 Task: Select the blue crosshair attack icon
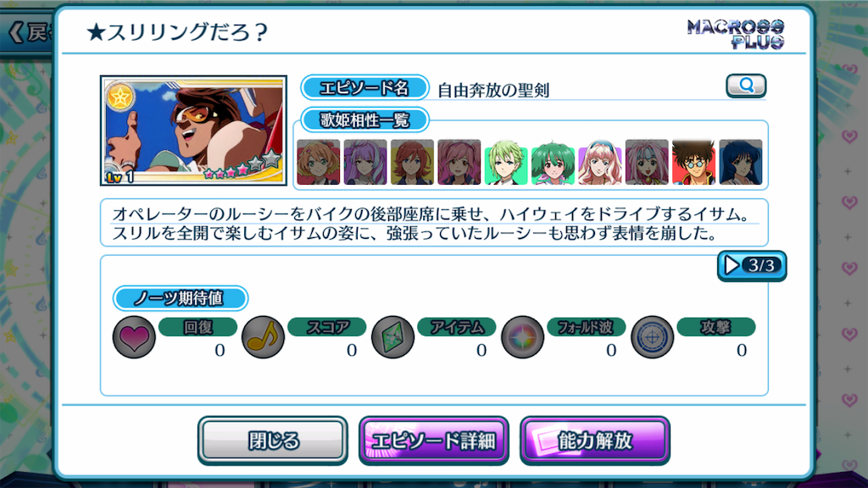click(652, 337)
